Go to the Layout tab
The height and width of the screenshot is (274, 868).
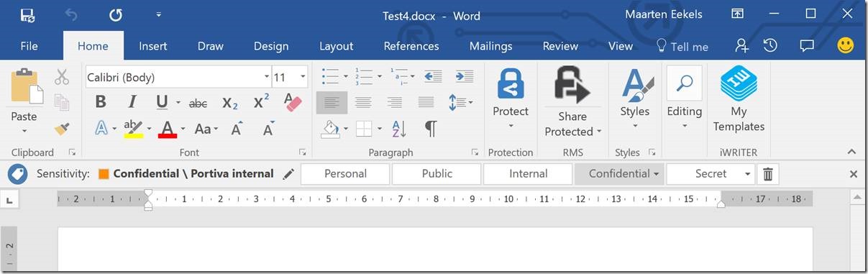tap(336, 46)
